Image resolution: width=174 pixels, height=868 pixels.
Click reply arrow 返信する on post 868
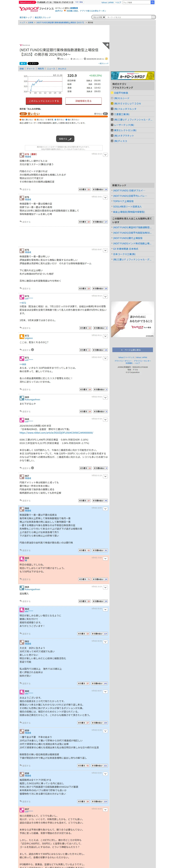tap(25, 468)
